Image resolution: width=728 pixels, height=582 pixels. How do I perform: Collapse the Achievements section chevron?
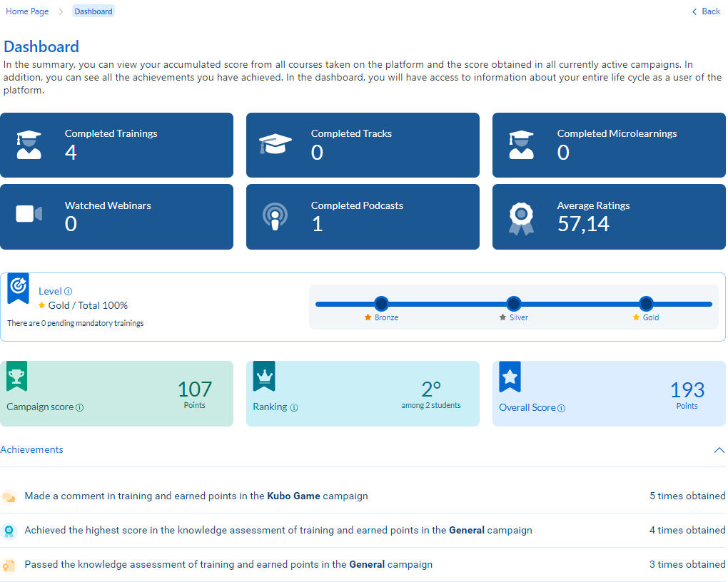719,450
